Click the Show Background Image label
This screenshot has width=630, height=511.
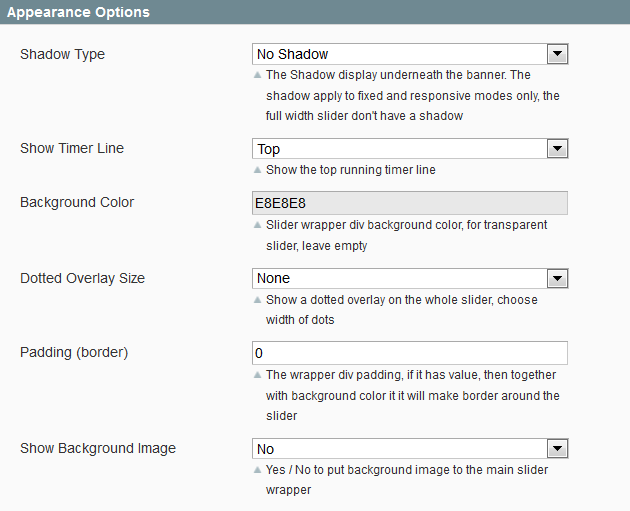[98, 448]
